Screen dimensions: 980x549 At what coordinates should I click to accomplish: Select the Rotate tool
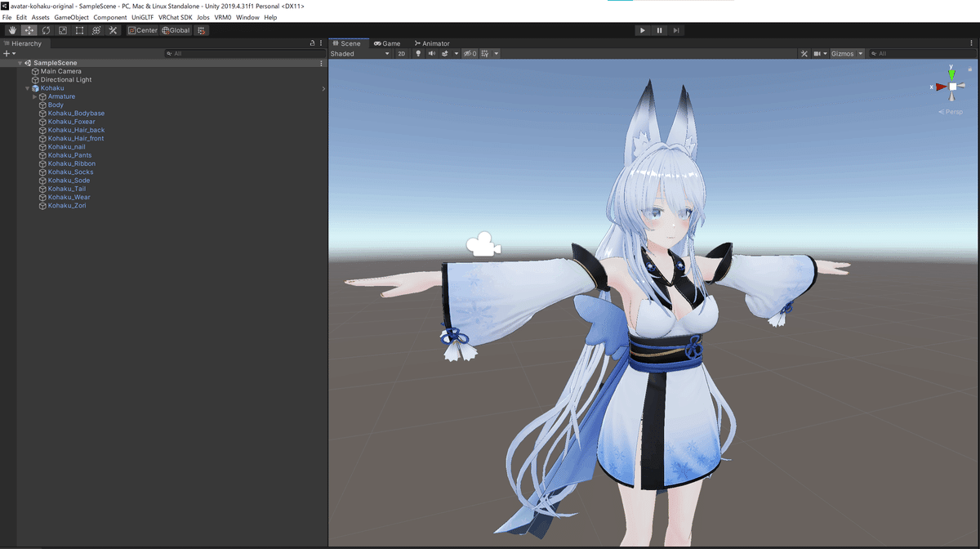pyautogui.click(x=46, y=30)
